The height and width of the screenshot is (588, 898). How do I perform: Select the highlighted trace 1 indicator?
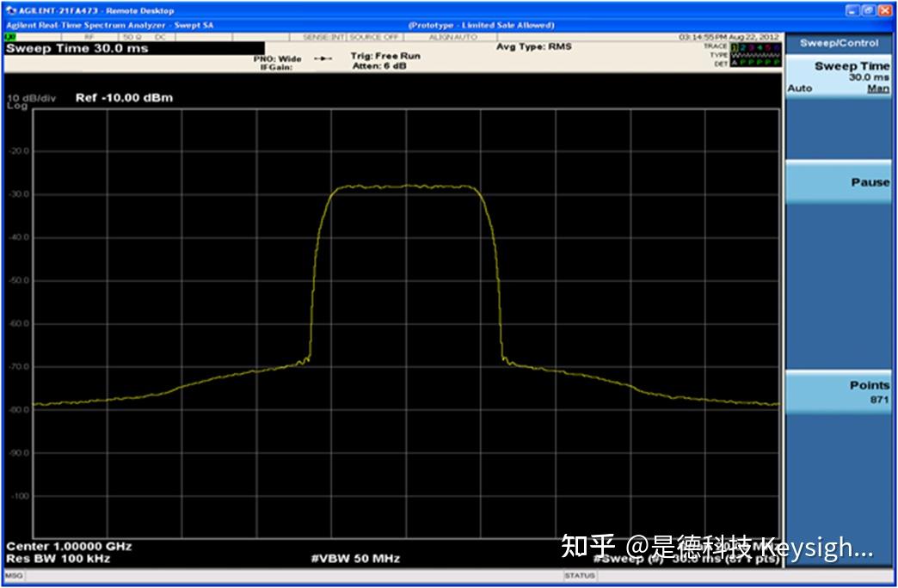tap(735, 46)
